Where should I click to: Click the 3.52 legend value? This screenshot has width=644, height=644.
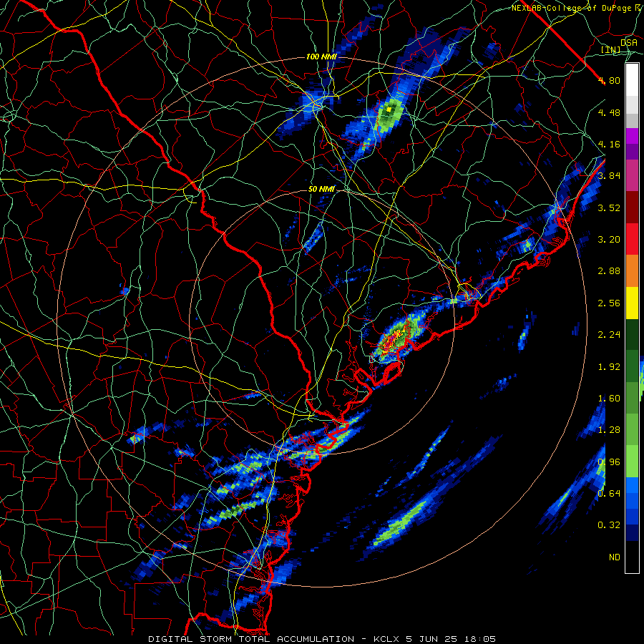pos(609,208)
